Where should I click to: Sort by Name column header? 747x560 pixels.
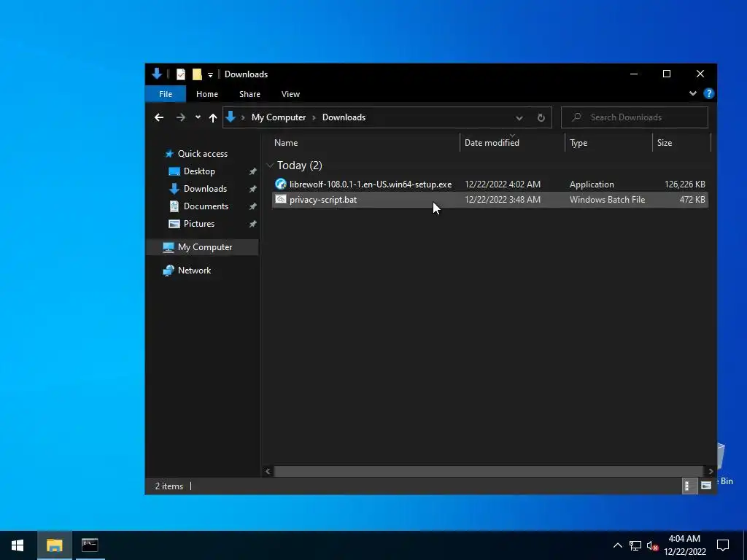pyautogui.click(x=286, y=143)
